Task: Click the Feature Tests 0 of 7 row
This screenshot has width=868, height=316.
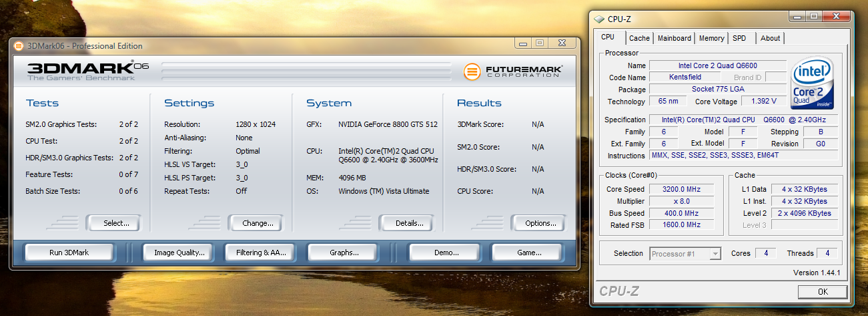Action: [82, 174]
